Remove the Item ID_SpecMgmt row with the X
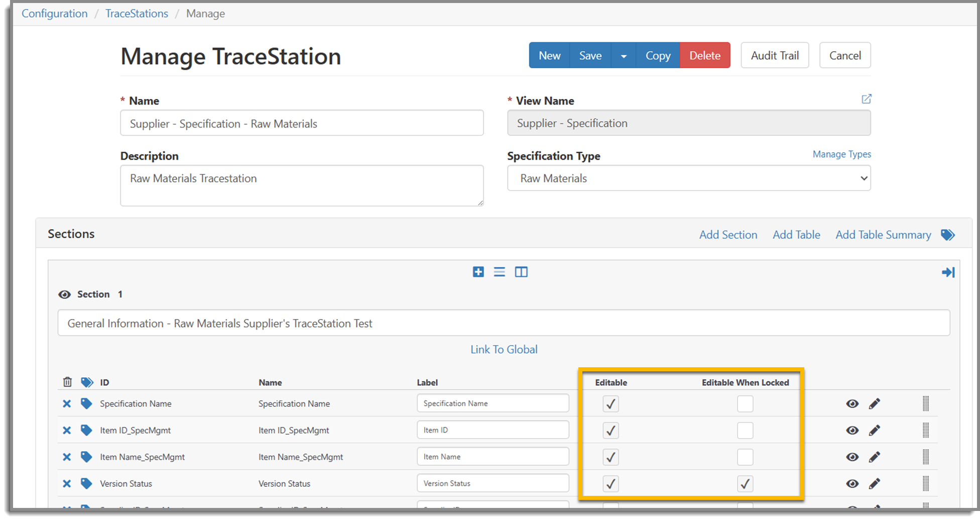 67,430
